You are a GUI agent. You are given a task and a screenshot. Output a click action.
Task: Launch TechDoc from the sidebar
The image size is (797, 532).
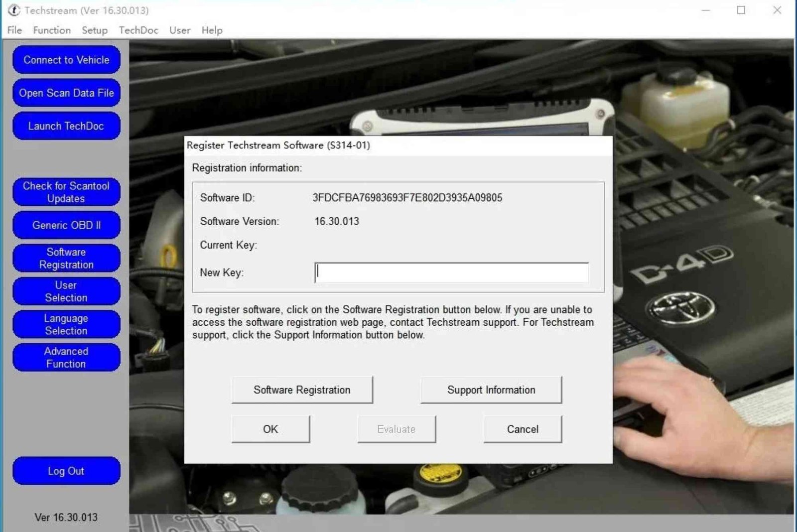[x=66, y=126]
